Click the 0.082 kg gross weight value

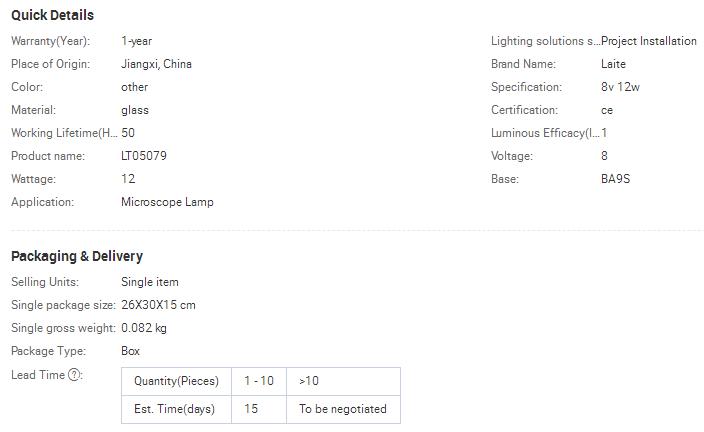click(144, 328)
